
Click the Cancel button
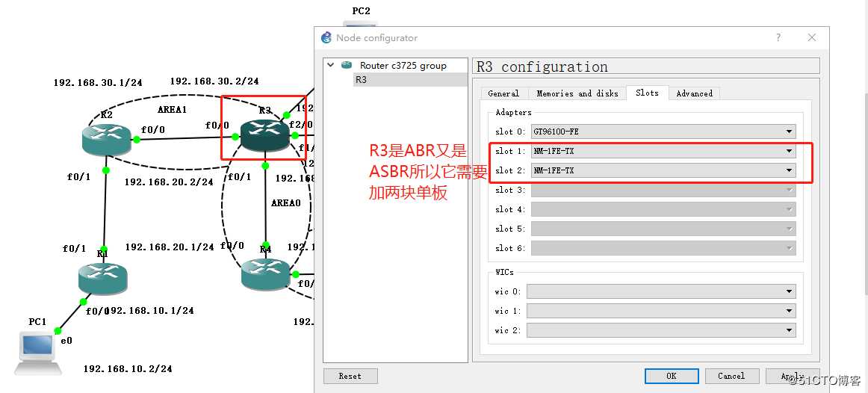click(x=731, y=376)
